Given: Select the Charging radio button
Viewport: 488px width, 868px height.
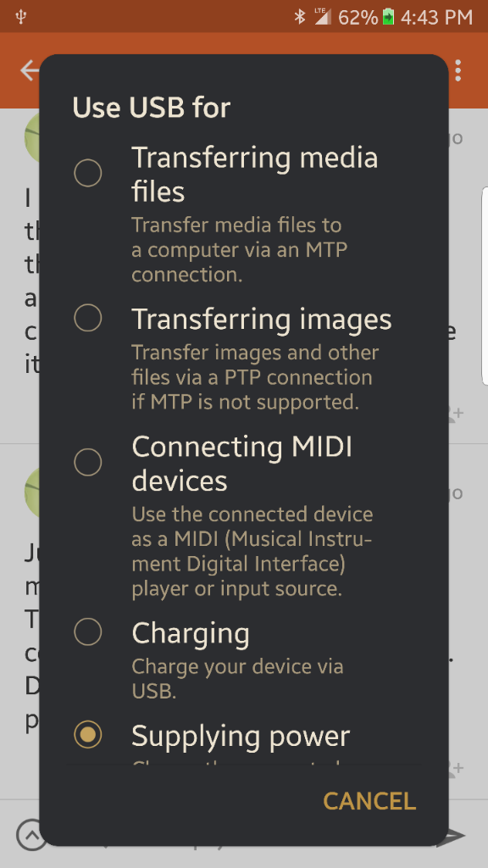Looking at the screenshot, I should point(88,632).
